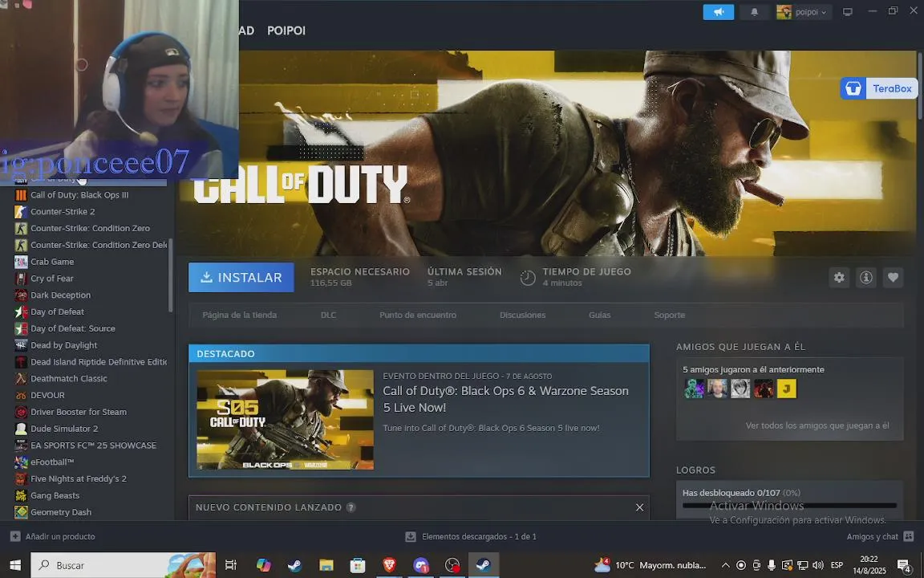Click the Dark Deception game icon

[21, 295]
